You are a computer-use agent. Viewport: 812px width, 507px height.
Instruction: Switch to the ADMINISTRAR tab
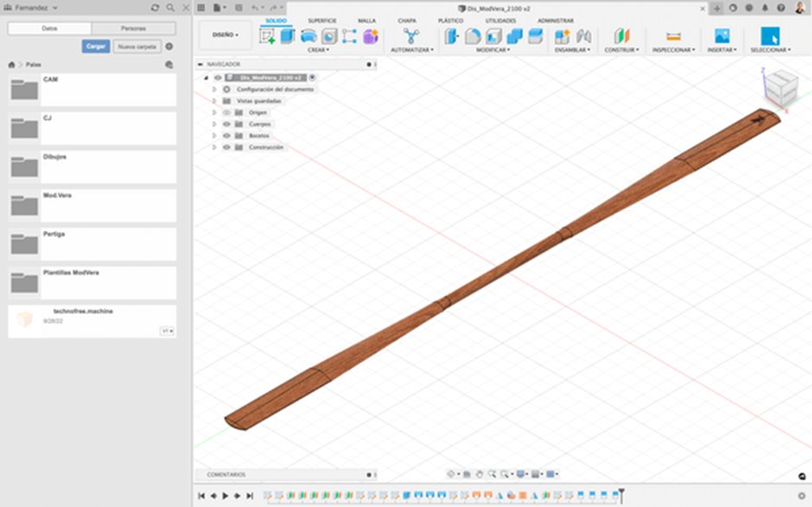click(x=555, y=21)
